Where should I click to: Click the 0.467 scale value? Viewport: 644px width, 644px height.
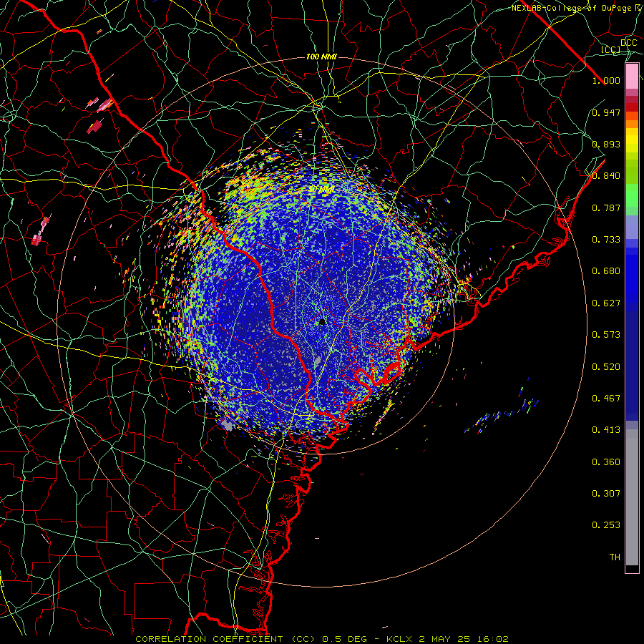pos(606,399)
